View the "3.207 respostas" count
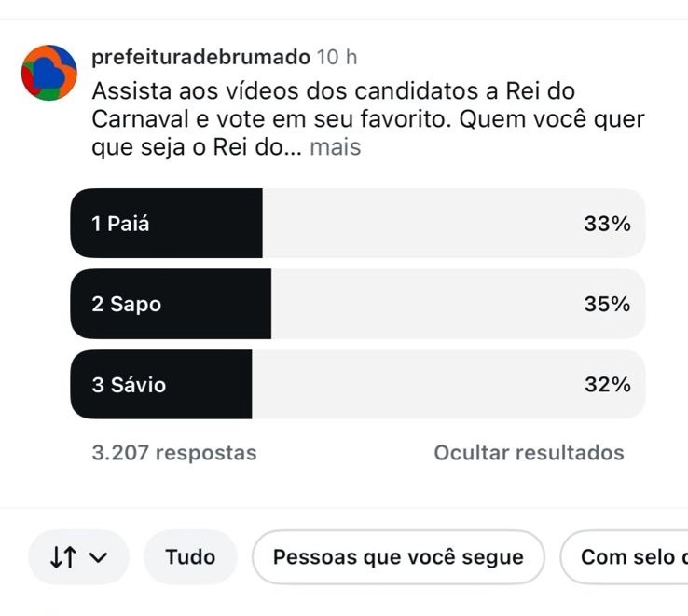 [174, 453]
